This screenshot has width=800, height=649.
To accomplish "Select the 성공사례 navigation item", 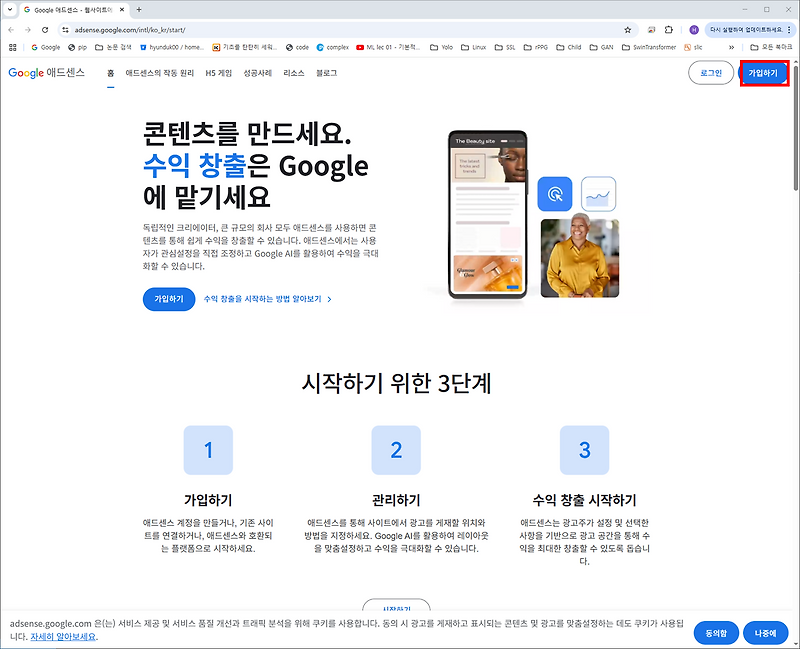I will click(258, 73).
